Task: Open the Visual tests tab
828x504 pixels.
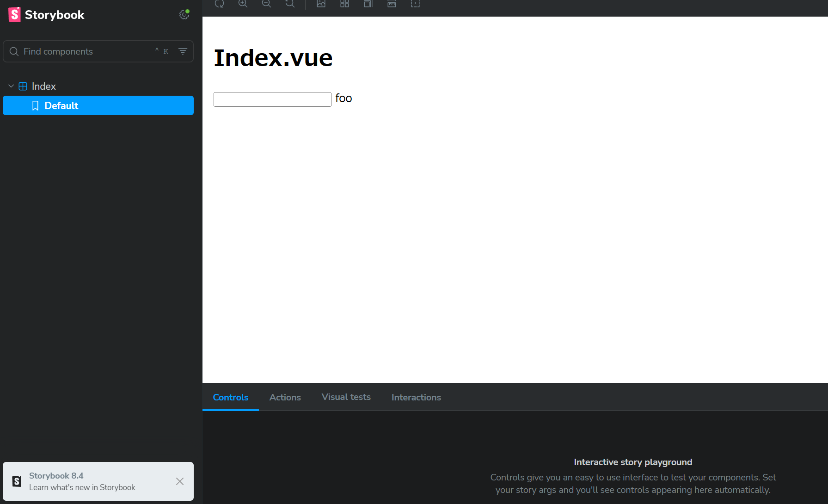Action: coord(346,397)
